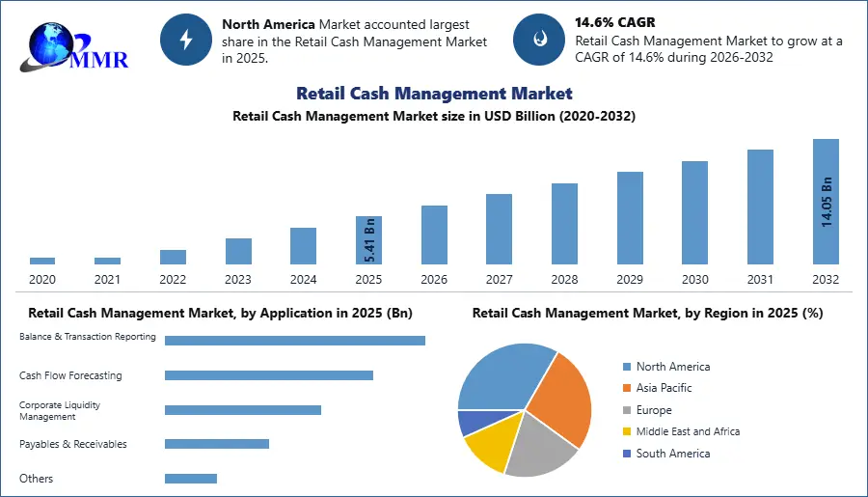This screenshot has height=497, width=868.
Task: Select the 2029 bar in the chart
Action: 630,218
